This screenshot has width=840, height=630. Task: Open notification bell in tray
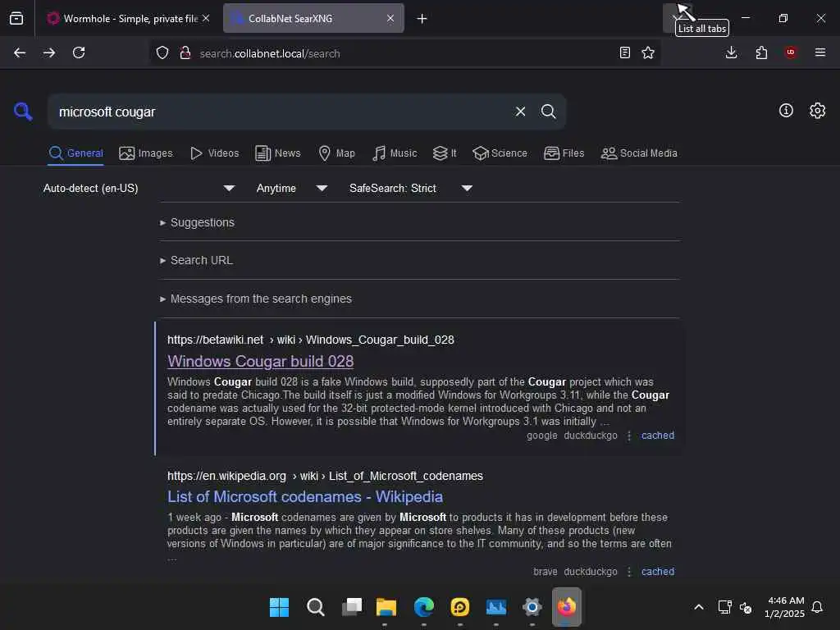[x=817, y=607]
